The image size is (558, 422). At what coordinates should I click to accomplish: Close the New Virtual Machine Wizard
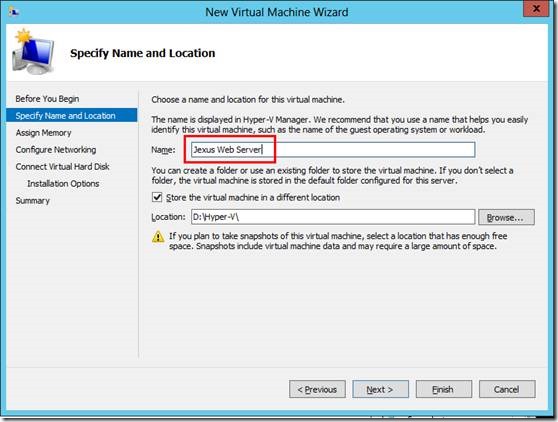coord(536,9)
